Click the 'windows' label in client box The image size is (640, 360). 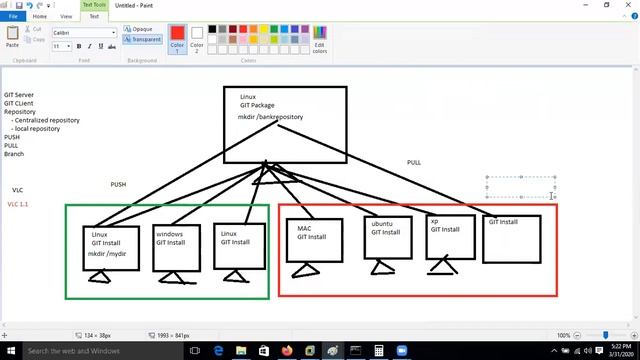pos(169,234)
